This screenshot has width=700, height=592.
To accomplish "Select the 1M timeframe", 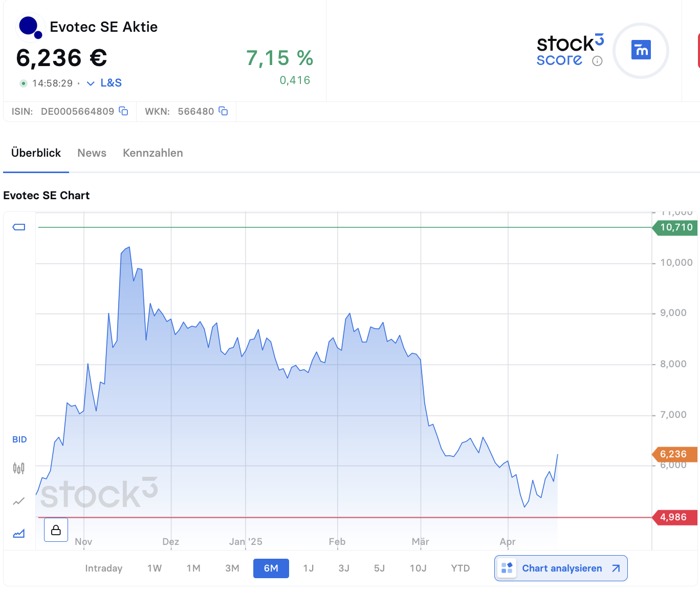I will point(193,568).
